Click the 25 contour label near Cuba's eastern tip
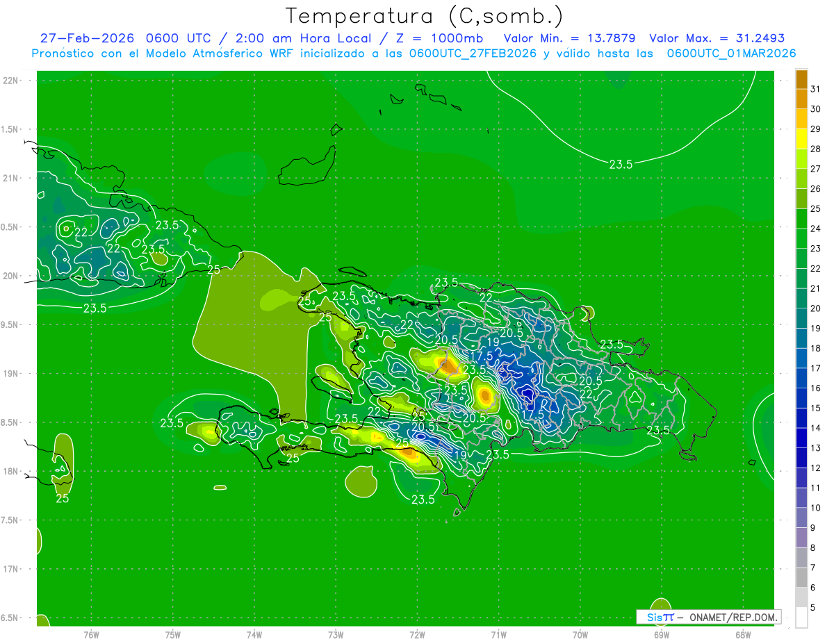Image resolution: width=834 pixels, height=644 pixels. tap(214, 270)
